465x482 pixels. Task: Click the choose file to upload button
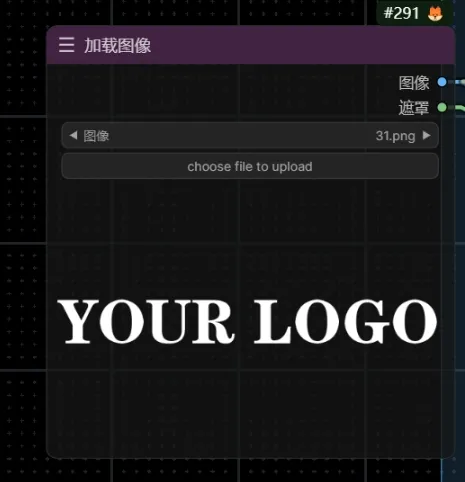(x=250, y=166)
